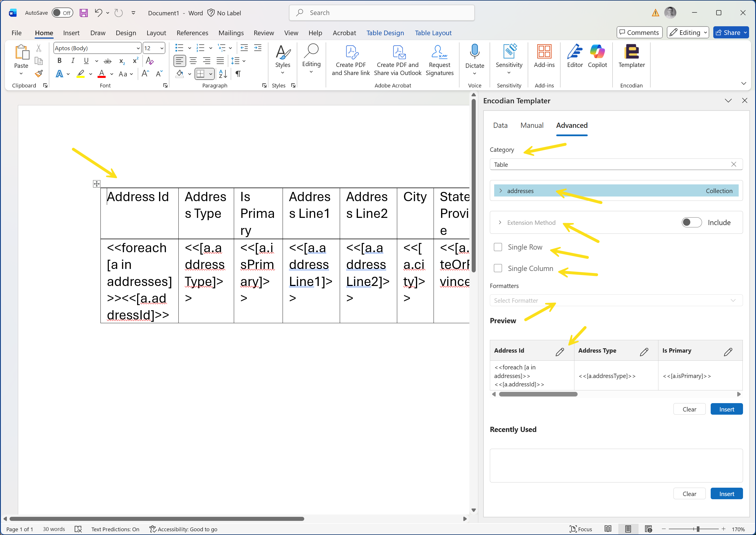
Task: Click Create PDF and Share via Outlook
Action: coord(397,60)
